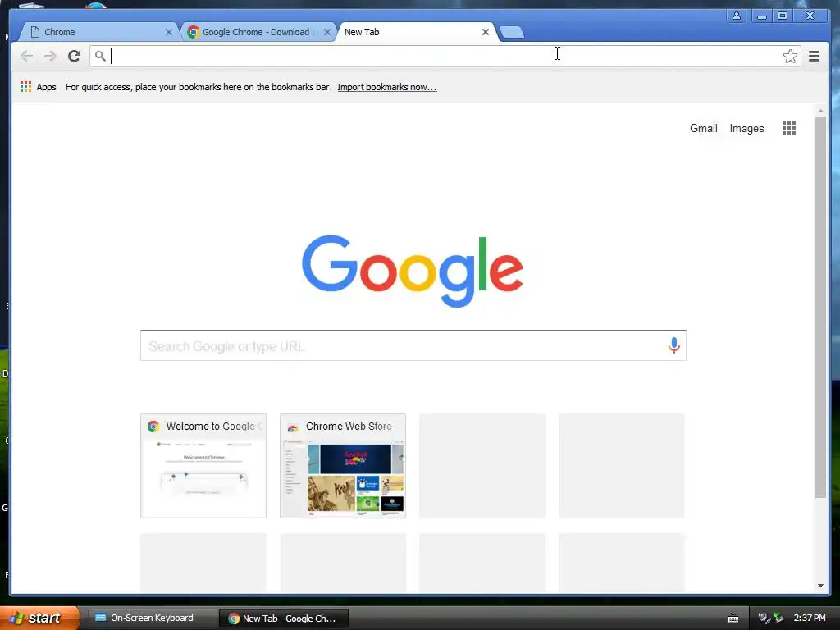Screen dimensions: 840x630
Task: Bookmark this page with the star icon
Action: [790, 57]
